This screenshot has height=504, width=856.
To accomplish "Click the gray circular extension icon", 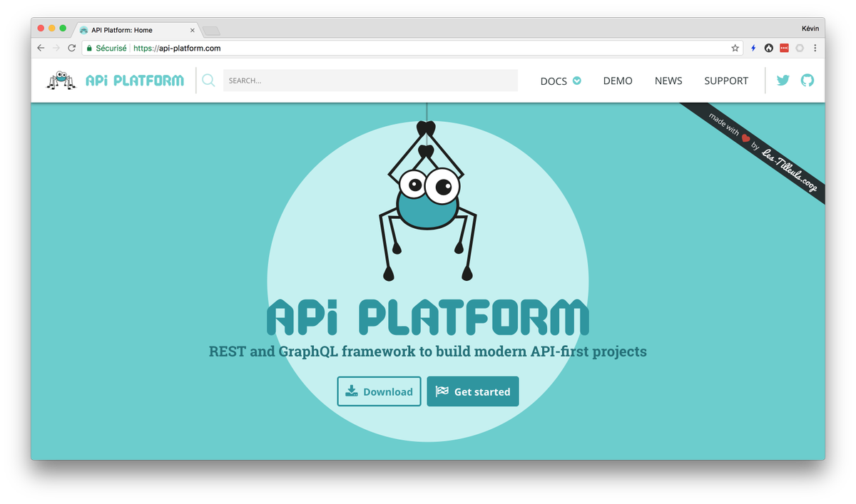I will point(800,48).
